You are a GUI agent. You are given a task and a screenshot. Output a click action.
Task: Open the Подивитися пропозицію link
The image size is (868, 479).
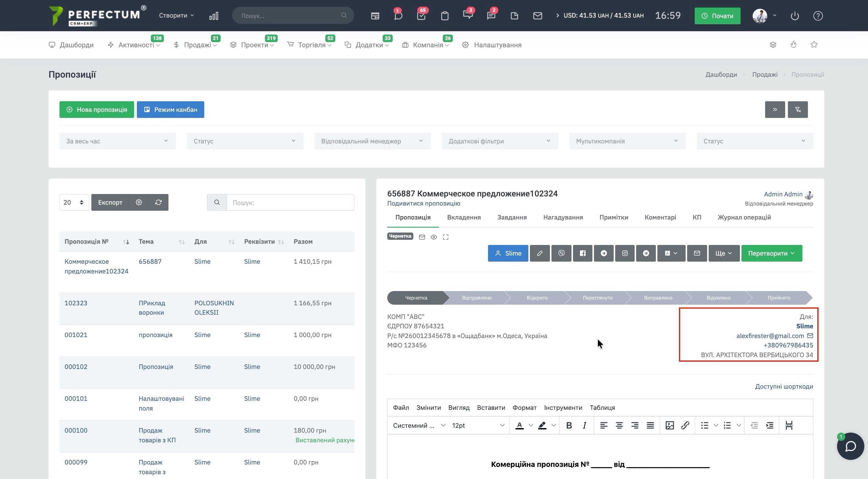(x=424, y=203)
